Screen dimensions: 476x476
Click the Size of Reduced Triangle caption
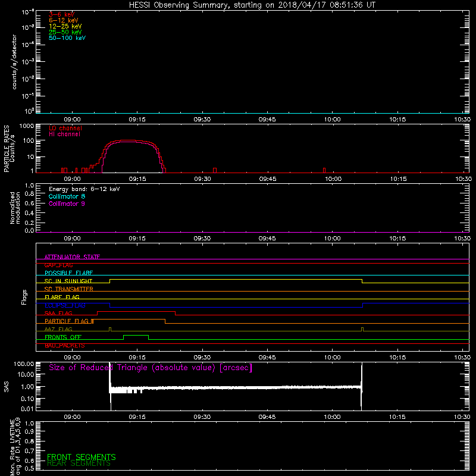(x=151, y=368)
